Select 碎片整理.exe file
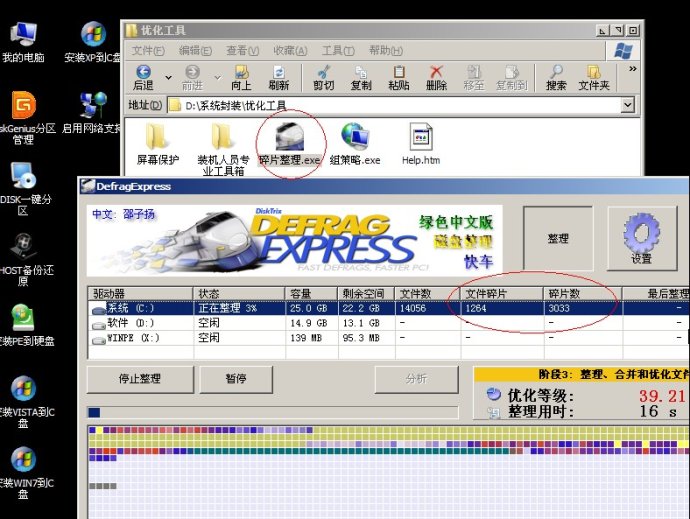 coord(290,144)
